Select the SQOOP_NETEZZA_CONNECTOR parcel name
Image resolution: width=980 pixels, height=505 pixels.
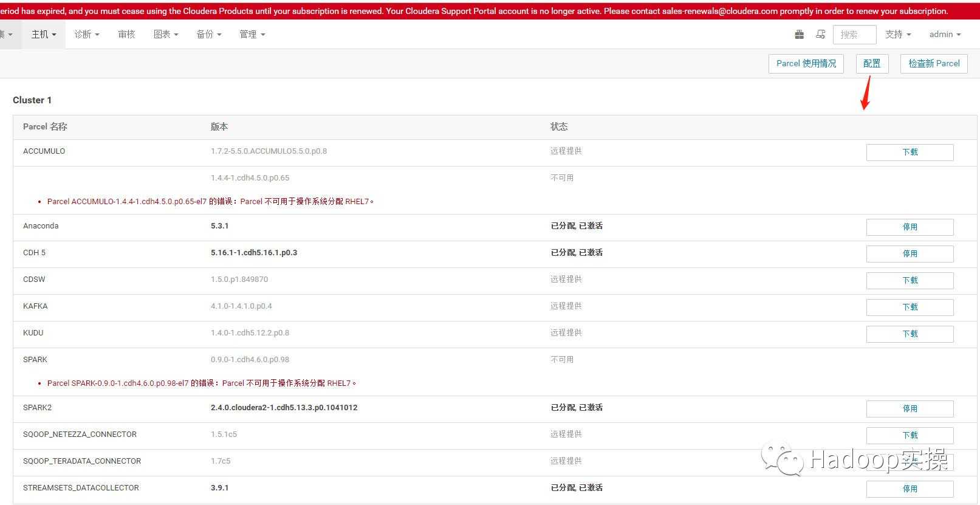click(x=80, y=434)
